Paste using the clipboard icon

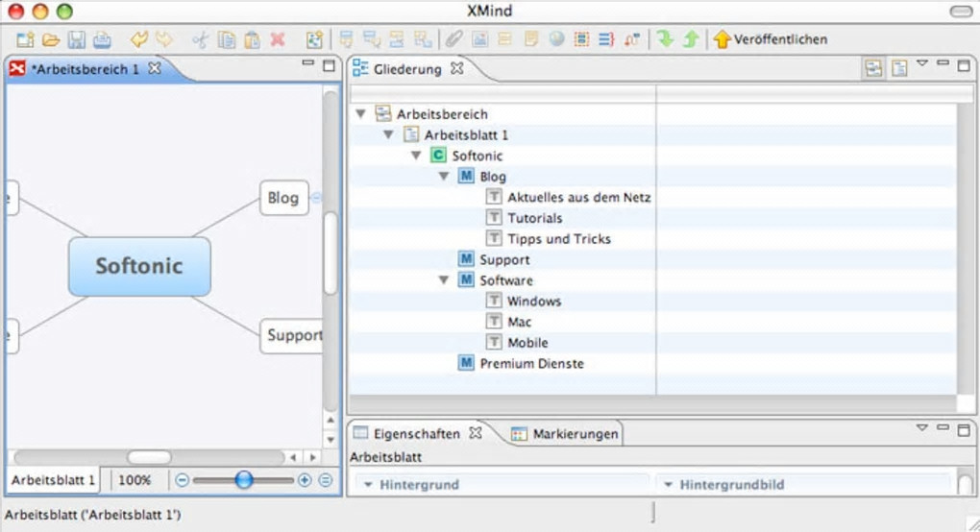coord(252,40)
